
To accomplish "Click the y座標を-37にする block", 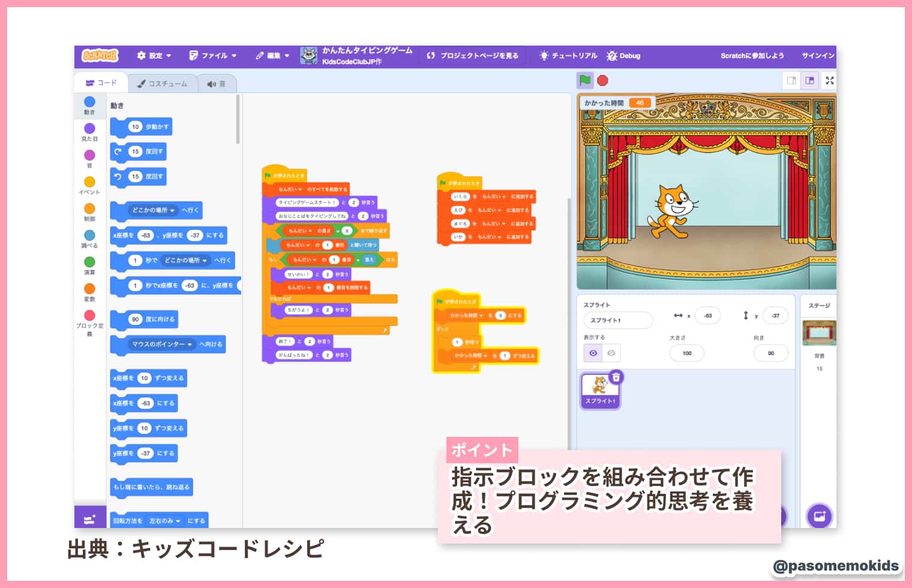I will (144, 454).
